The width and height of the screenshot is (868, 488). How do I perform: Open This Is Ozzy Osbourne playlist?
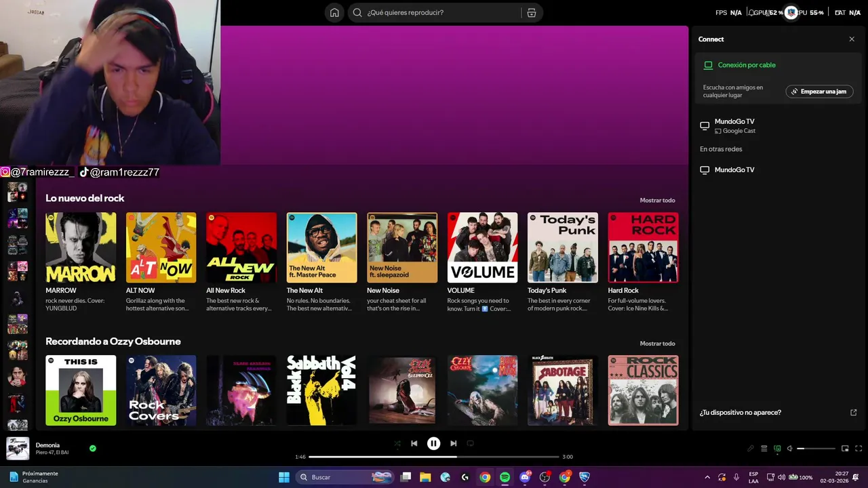(81, 390)
